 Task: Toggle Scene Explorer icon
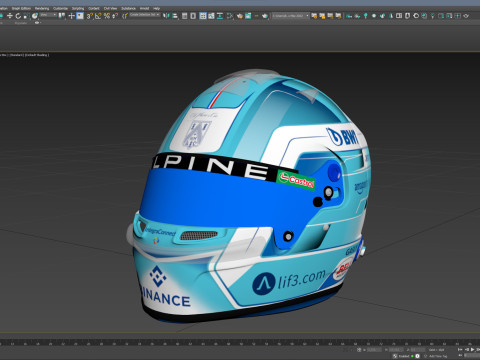[184, 16]
